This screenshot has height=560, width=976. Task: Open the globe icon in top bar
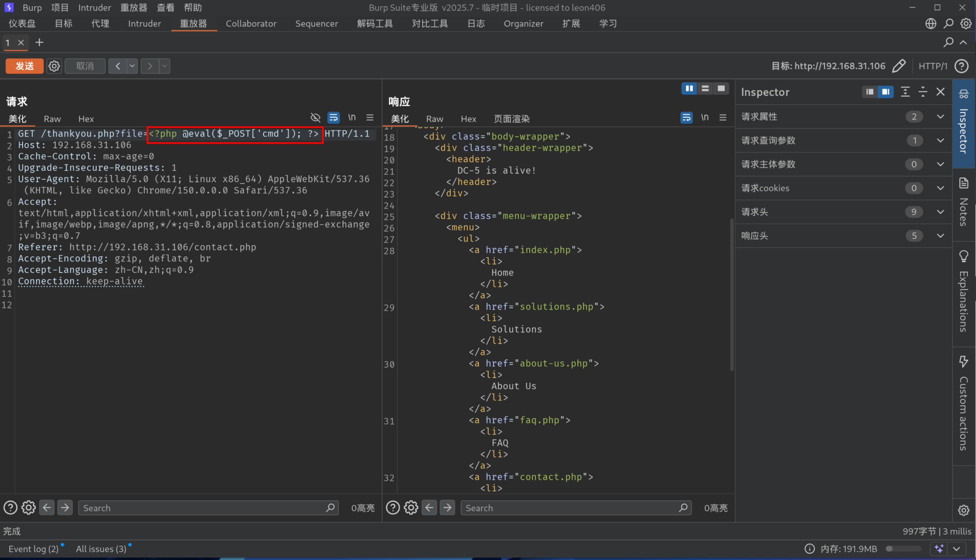931,24
